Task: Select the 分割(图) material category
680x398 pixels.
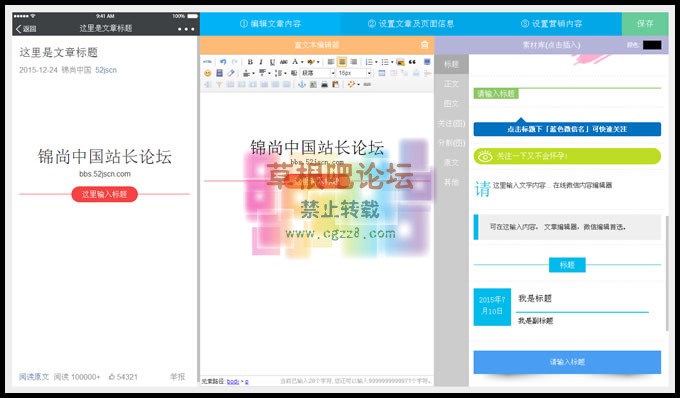Action: coord(451,143)
